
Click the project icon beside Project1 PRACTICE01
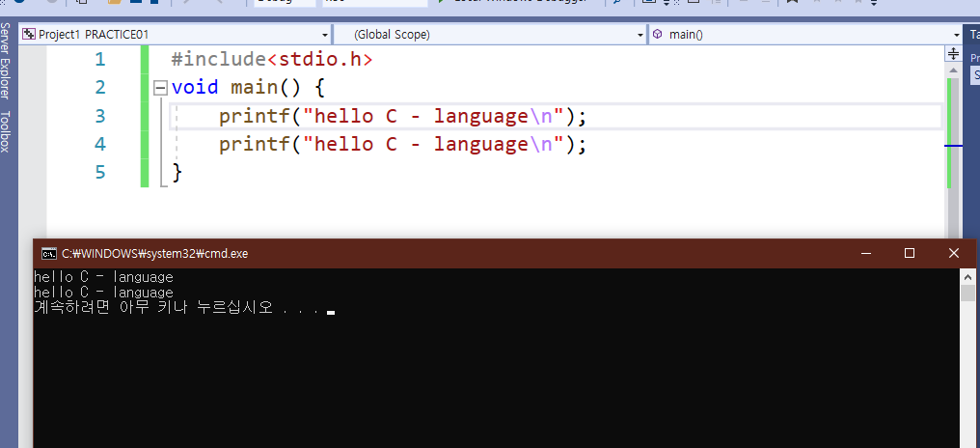click(29, 35)
